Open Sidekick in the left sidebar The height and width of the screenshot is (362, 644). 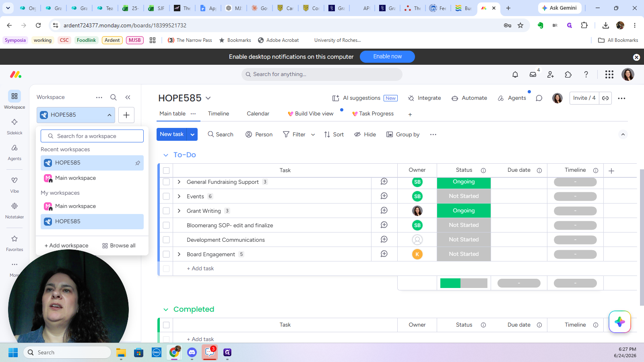(x=14, y=126)
